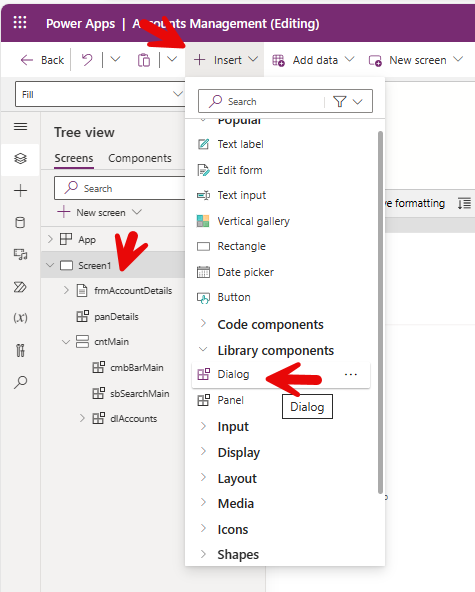Open the app launcher waffle icon

pyautogui.click(x=20, y=23)
